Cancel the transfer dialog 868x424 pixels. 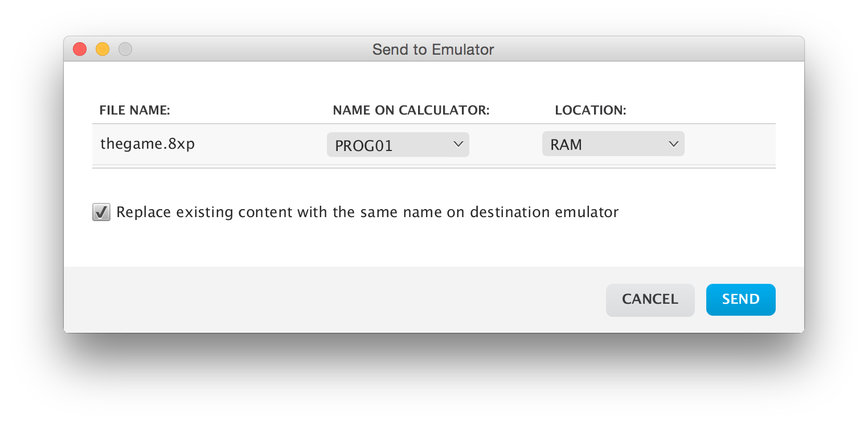[x=650, y=299]
